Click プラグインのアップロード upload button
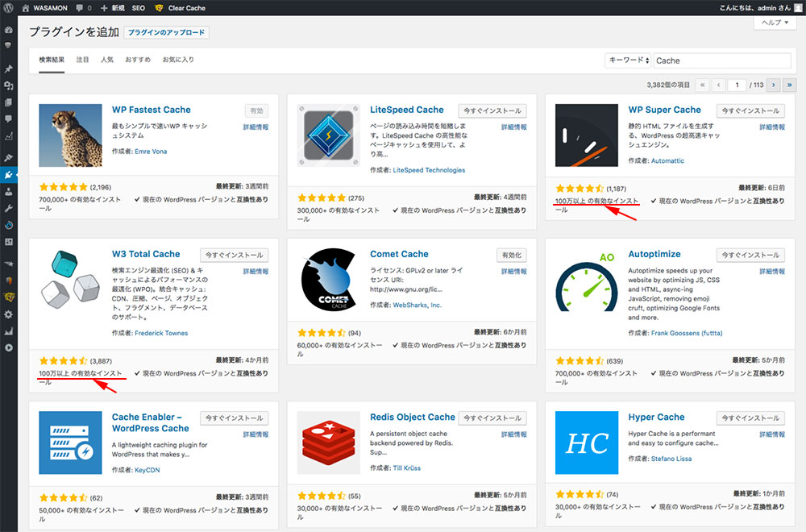The width and height of the screenshot is (806, 532). pos(167,32)
